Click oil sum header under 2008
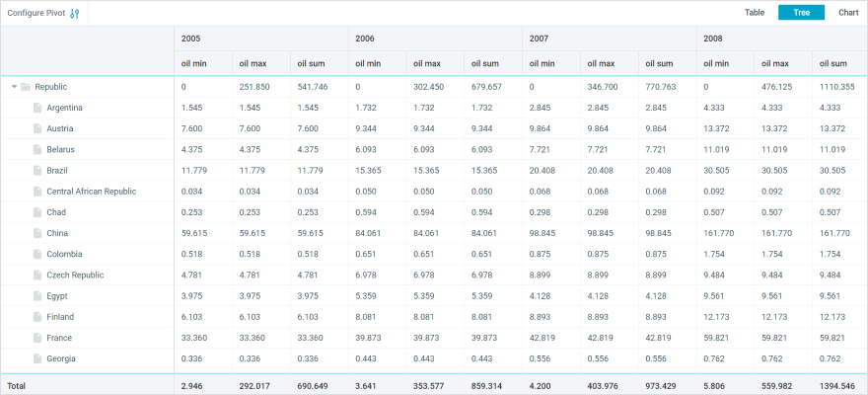Image resolution: width=868 pixels, height=395 pixels. (x=834, y=63)
